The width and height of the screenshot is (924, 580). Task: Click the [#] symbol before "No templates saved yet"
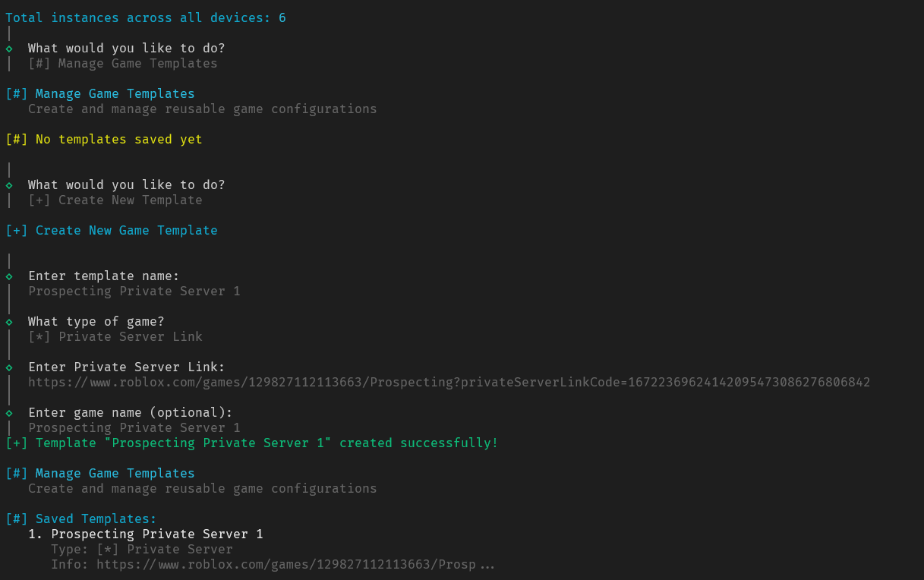coord(16,140)
